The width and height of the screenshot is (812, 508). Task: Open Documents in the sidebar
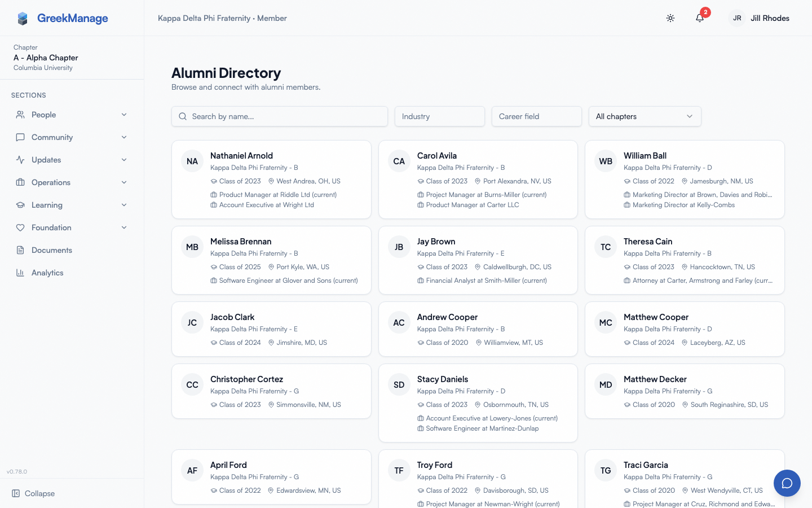click(x=72, y=250)
